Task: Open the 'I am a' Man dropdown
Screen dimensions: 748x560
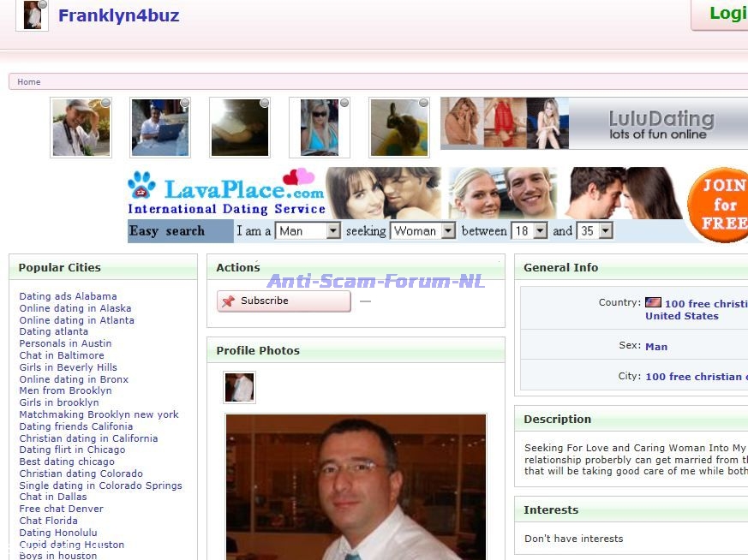Action: [x=308, y=231]
